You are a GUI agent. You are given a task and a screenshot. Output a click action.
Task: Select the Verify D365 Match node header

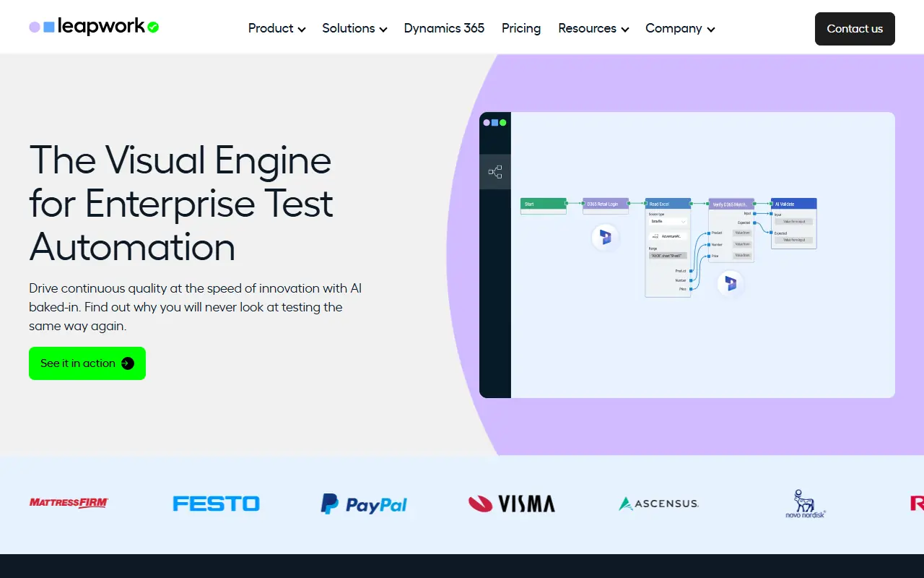731,204
